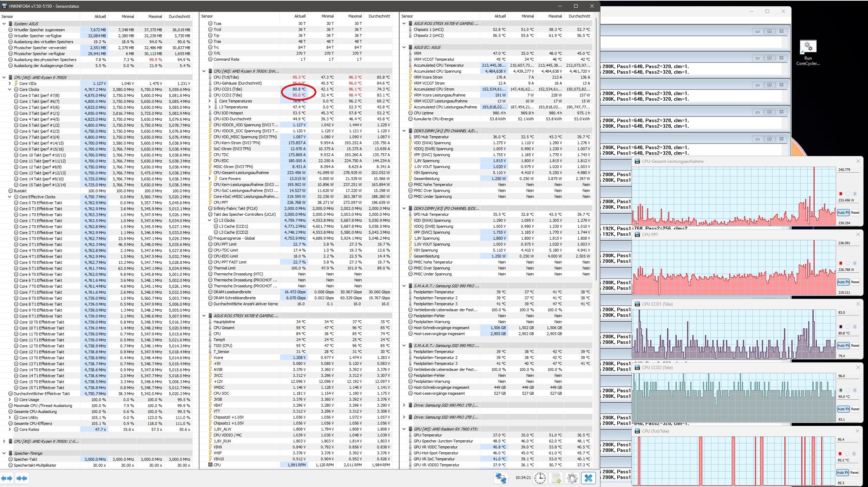This screenshot has width=868, height=487.
Task: Select the CPU-Gesamt-Leistungsaufnahme sensor row
Action: coord(296,173)
